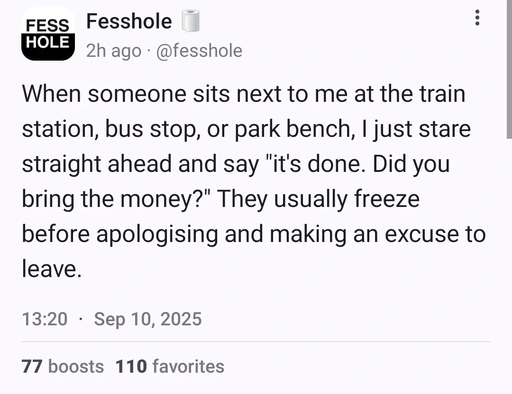Image resolution: width=512 pixels, height=394 pixels.
Task: Click the Fesshole avatar logo
Action: tap(48, 34)
